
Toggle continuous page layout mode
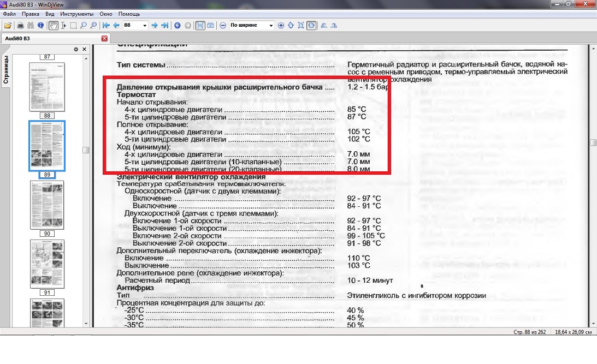click(x=200, y=26)
